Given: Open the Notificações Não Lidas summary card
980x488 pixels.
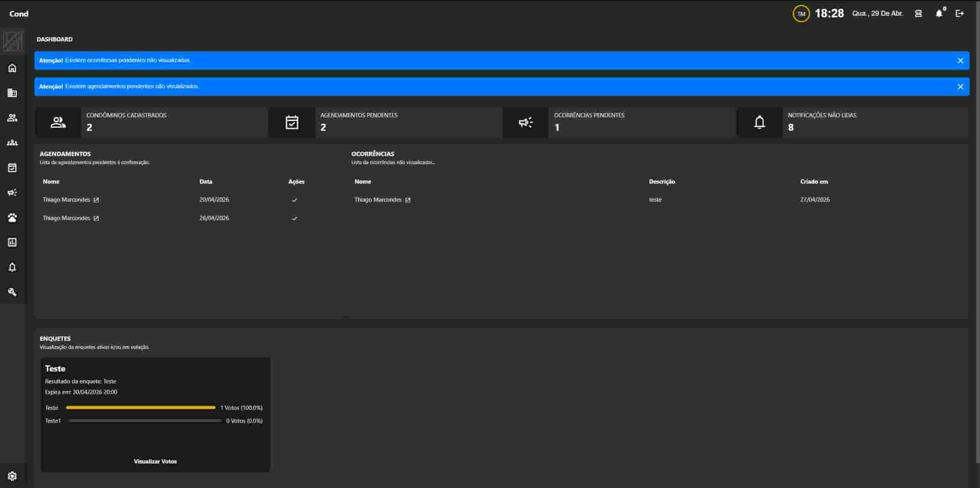Looking at the screenshot, I should 853,122.
